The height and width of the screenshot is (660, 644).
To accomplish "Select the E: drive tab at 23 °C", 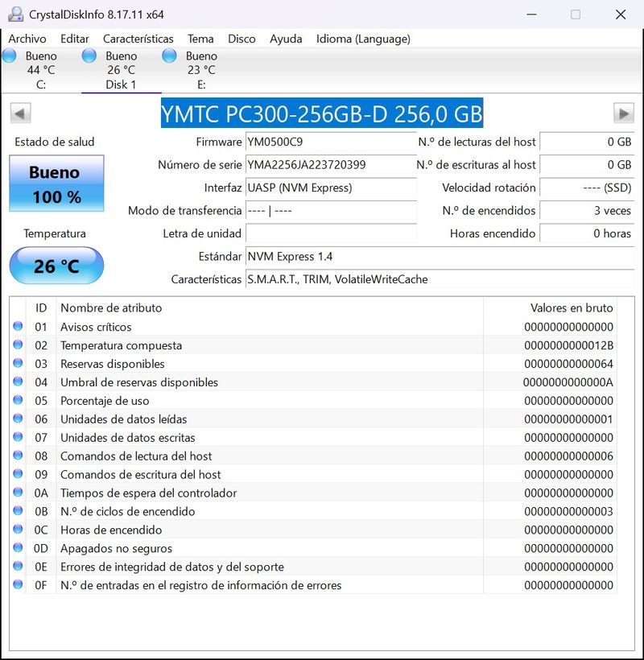I will (x=201, y=70).
